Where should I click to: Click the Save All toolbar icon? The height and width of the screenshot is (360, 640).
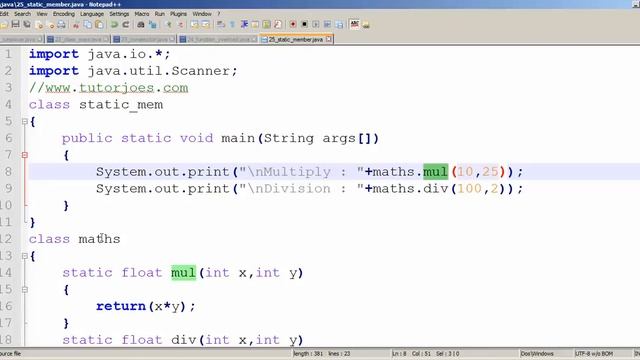pos(27,24)
